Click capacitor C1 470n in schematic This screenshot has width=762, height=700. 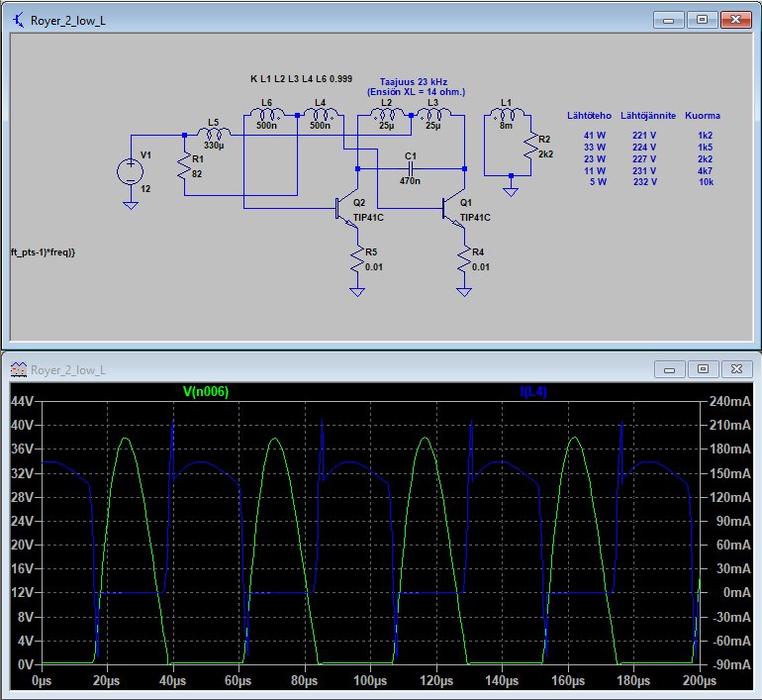[411, 169]
